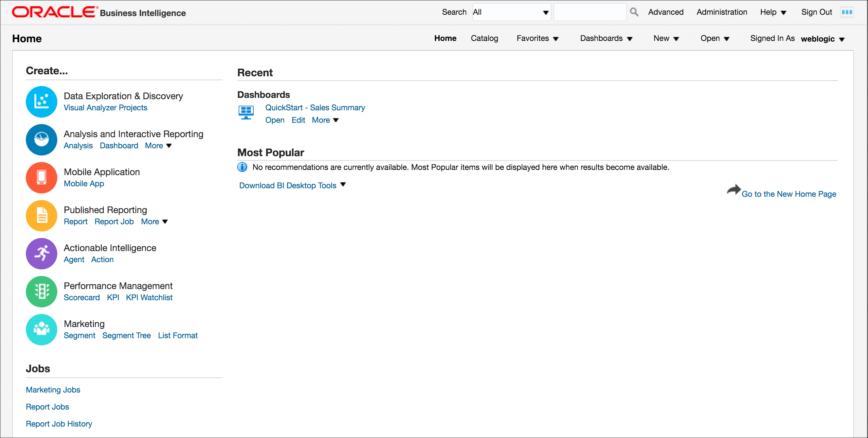Image resolution: width=868 pixels, height=438 pixels.
Task: Open QuickStart - Sales Summary dashboard link
Action: point(315,107)
